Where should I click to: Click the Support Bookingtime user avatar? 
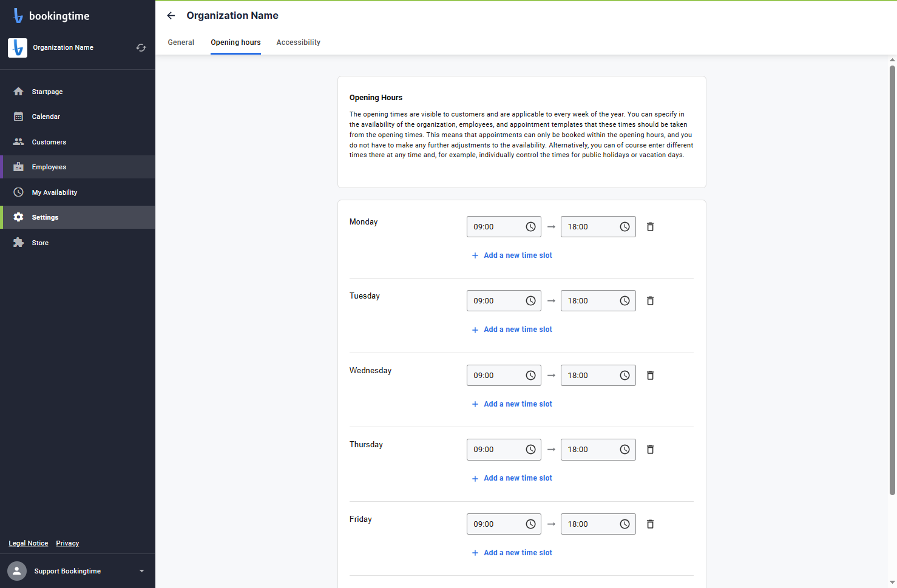click(17, 571)
